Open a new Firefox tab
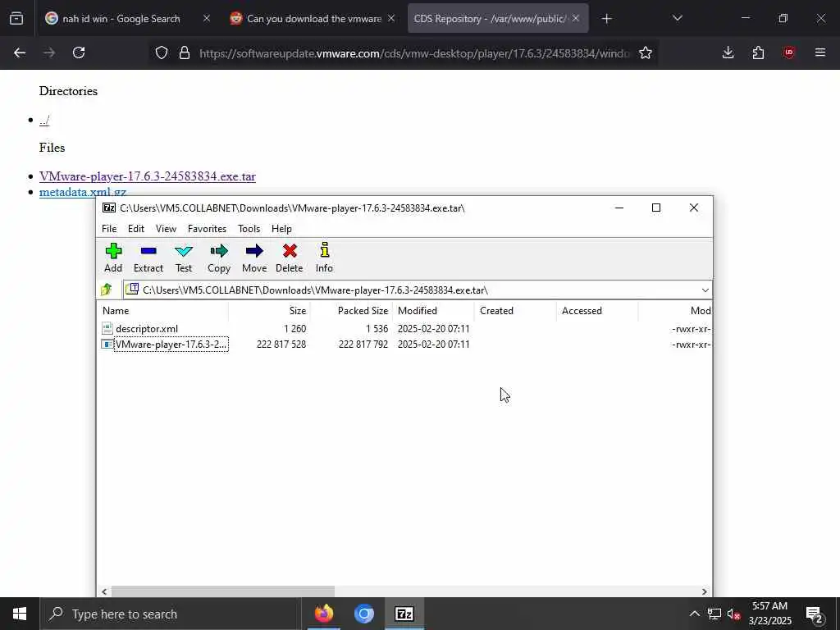The image size is (840, 630). coord(606,19)
